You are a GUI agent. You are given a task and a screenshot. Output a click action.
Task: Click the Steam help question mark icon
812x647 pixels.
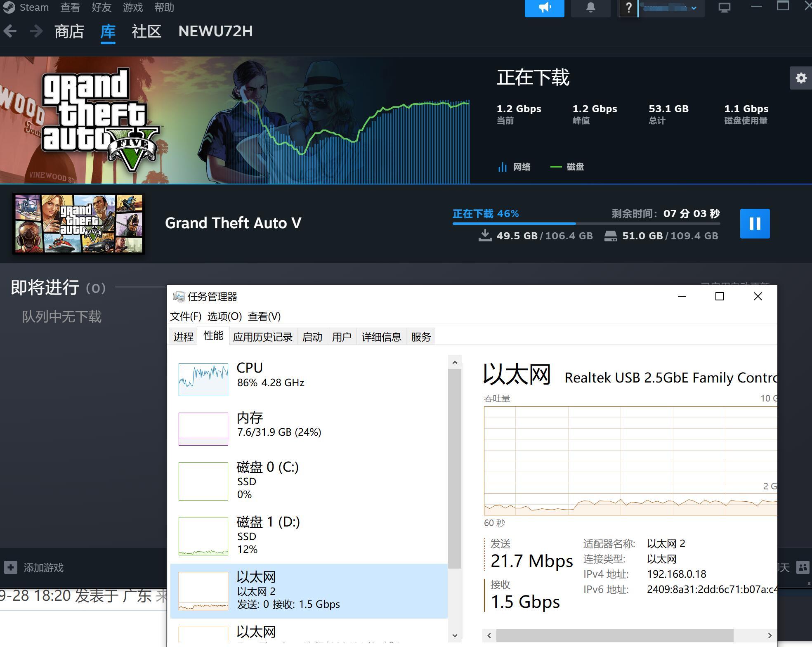coord(628,8)
